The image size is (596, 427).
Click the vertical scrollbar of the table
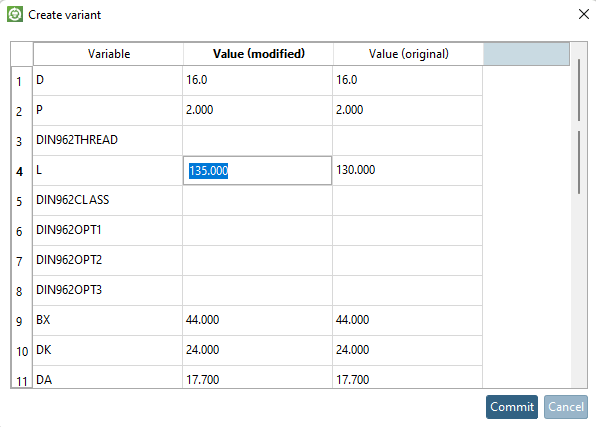579,215
